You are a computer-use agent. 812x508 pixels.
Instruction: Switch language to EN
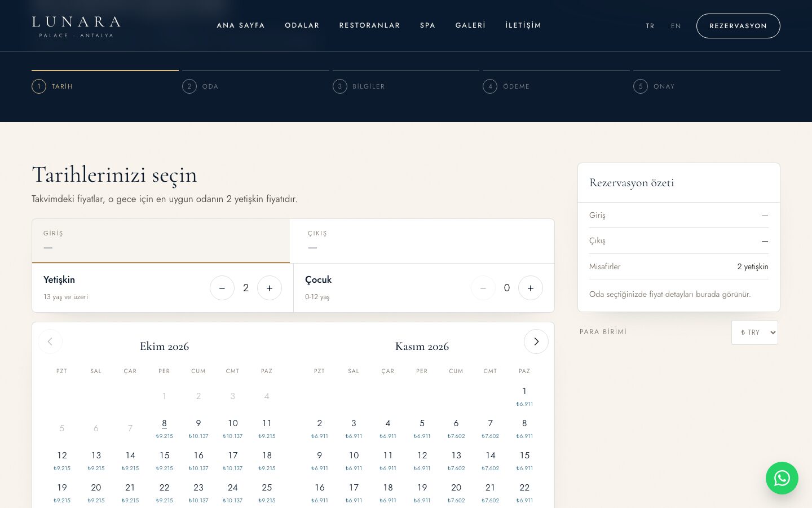676,26
